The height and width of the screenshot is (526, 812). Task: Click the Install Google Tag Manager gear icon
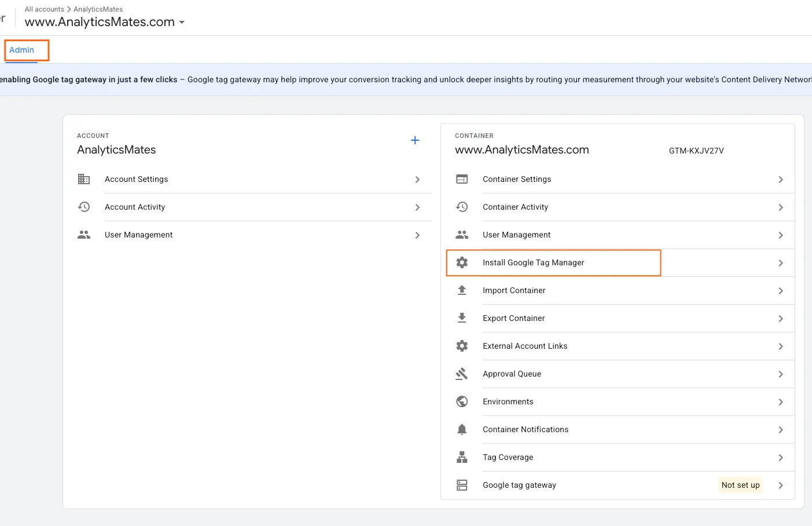pos(462,262)
